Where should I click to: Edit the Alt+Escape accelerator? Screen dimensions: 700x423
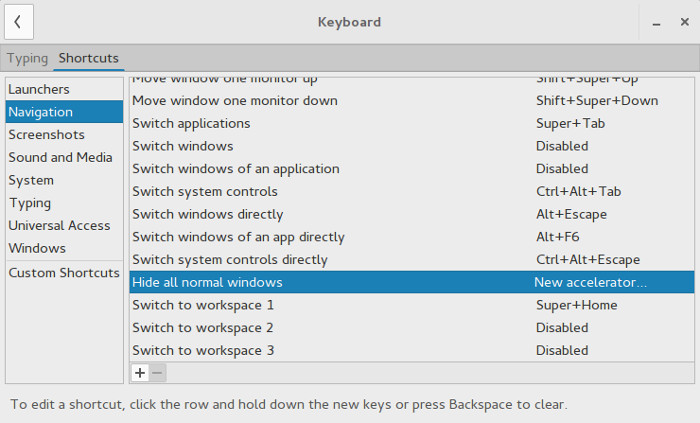(571, 214)
